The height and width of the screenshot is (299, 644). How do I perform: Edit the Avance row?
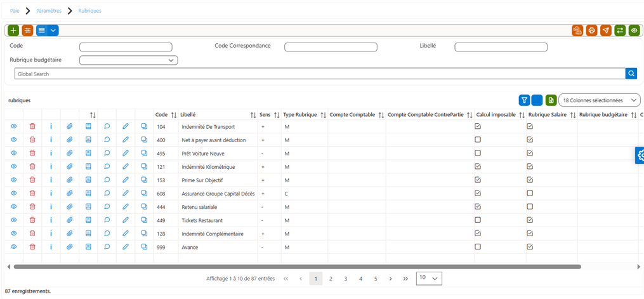(126, 246)
